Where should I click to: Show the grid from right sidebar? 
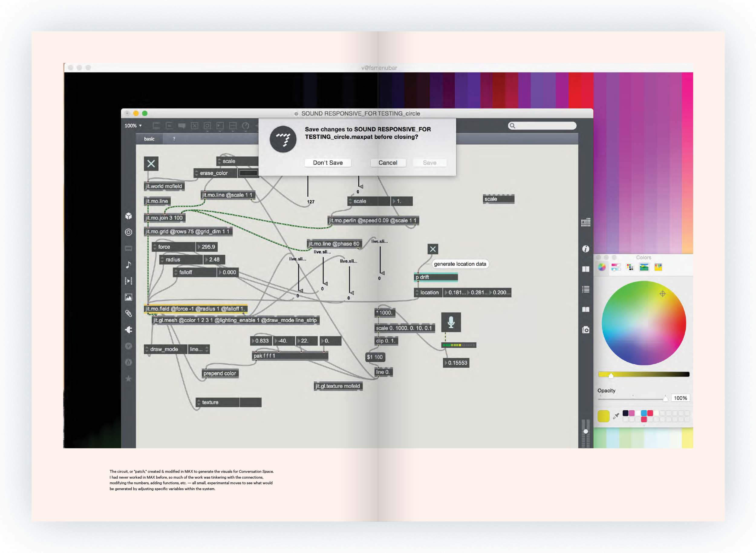tap(585, 222)
